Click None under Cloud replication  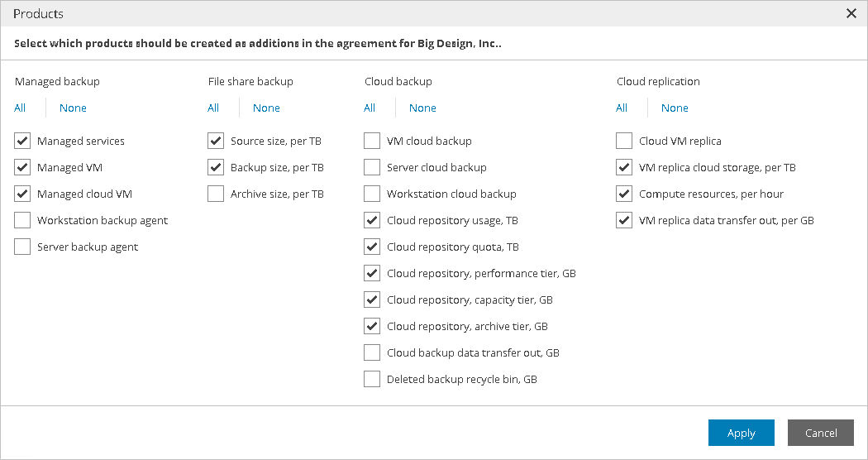(675, 108)
